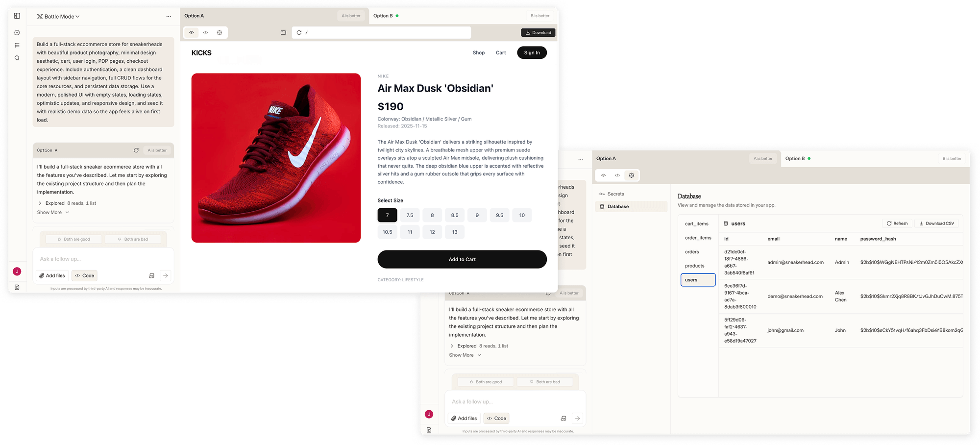Click the active settings gear in back window
980x445 pixels.
coord(632,175)
